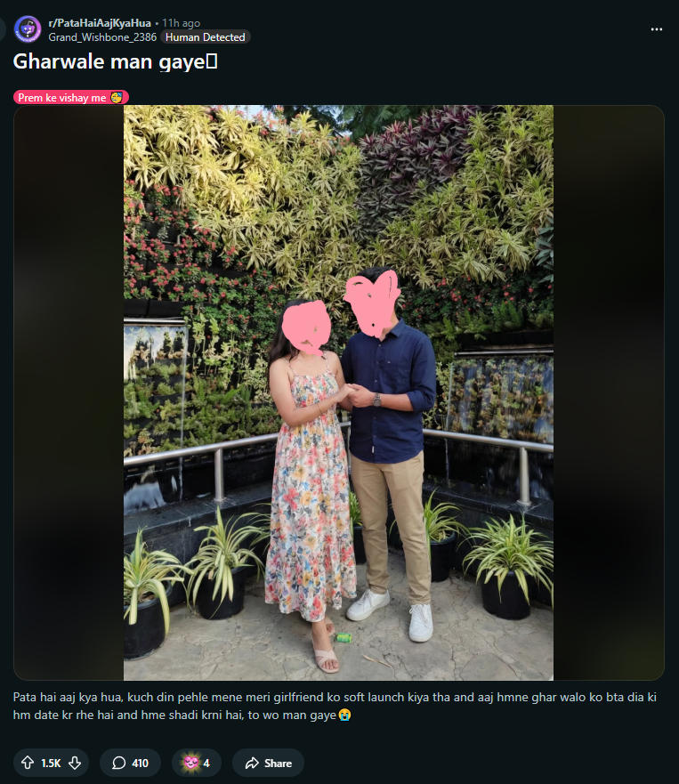679x784 pixels.
Task: Click the blurred left image background
Action: pos(69,392)
